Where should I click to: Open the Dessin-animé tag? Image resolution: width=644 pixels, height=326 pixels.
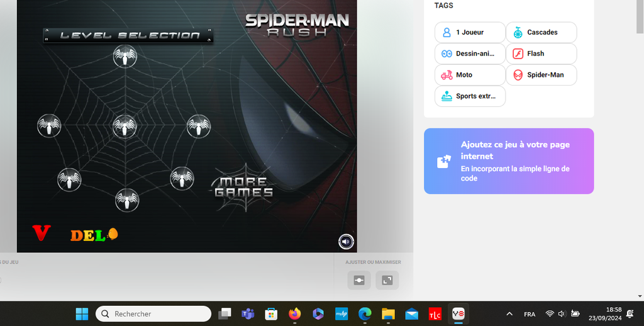click(470, 53)
